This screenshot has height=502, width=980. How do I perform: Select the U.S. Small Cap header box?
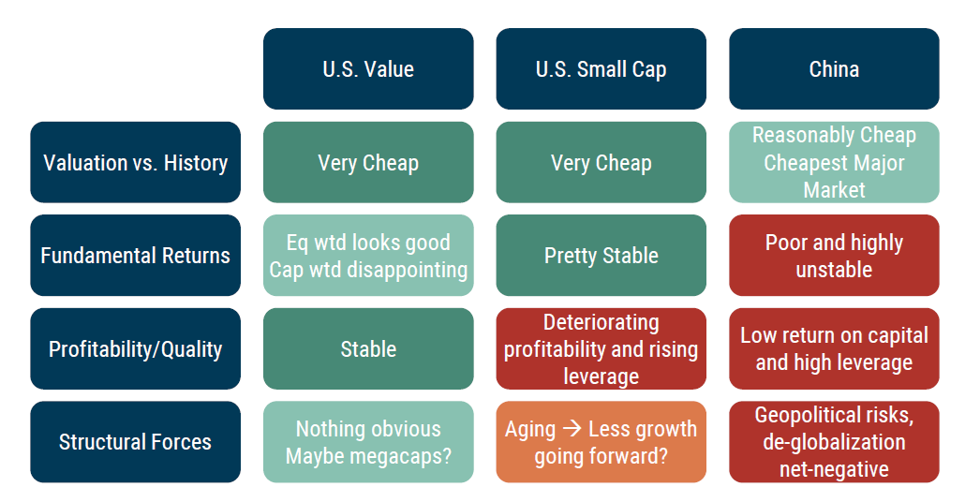[x=601, y=69]
